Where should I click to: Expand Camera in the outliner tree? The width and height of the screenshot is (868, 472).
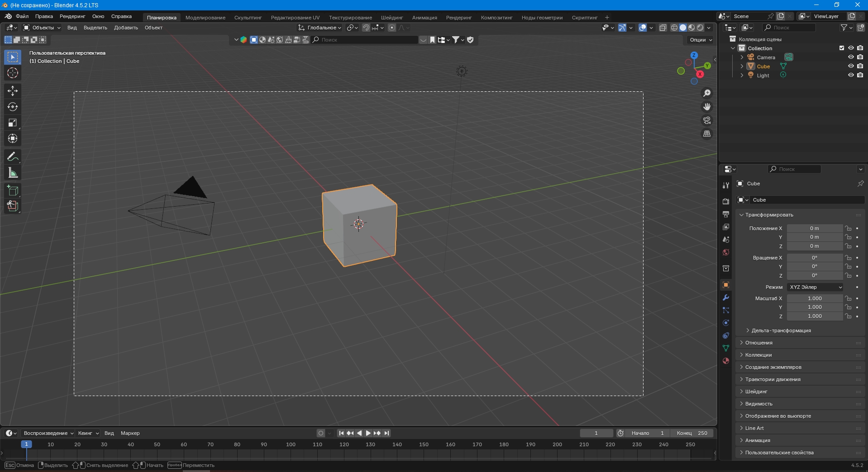[742, 57]
